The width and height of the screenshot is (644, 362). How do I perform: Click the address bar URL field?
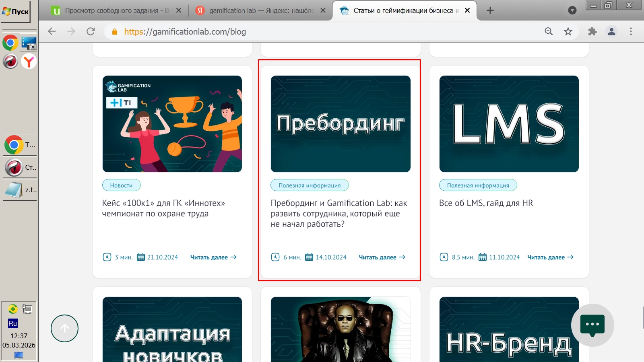[x=322, y=31]
